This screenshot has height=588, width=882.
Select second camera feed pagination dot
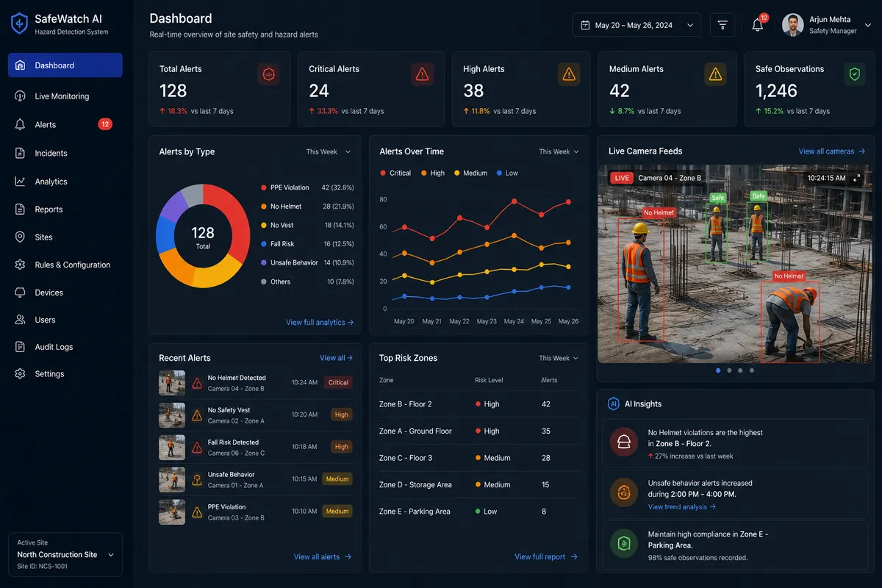[729, 370]
